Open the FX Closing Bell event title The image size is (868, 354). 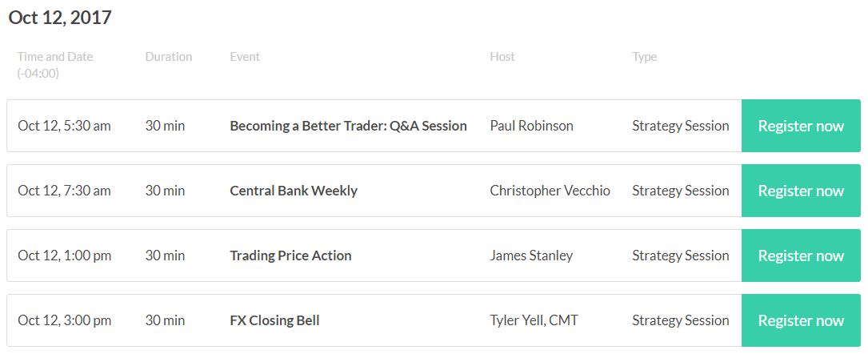point(274,320)
